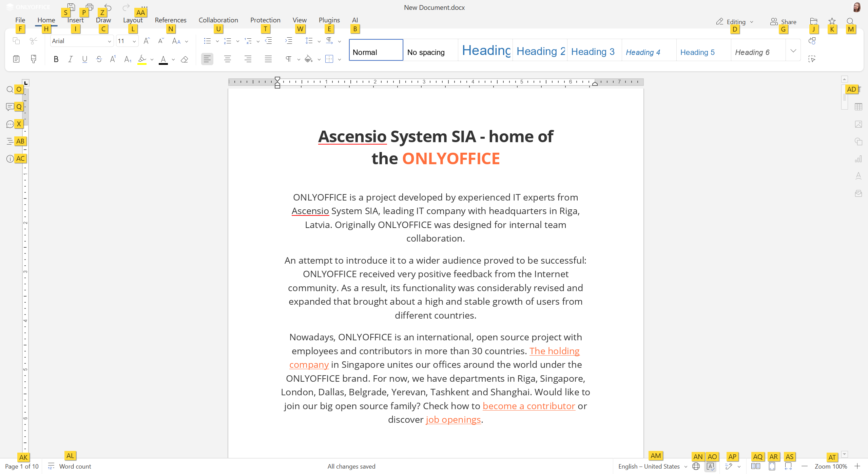Screen dimensions: 868x474
Task: Toggle nonprinting characters display
Action: pyautogui.click(x=288, y=59)
